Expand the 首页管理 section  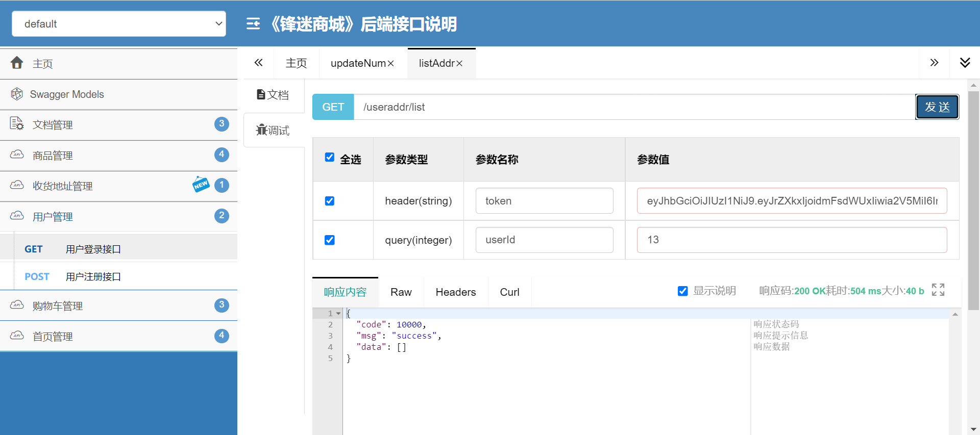(x=118, y=336)
